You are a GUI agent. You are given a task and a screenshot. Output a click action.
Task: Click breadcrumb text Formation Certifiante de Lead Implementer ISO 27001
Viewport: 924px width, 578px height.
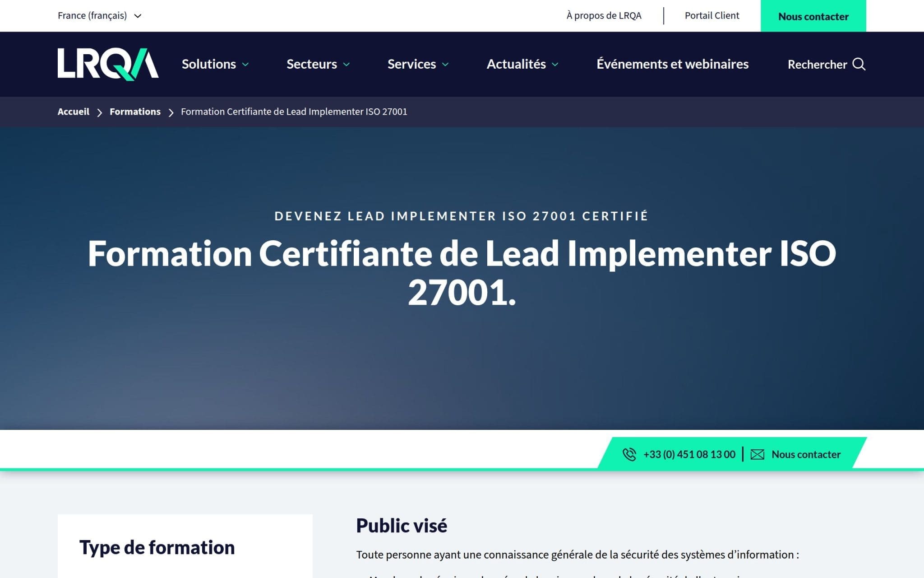[294, 112]
